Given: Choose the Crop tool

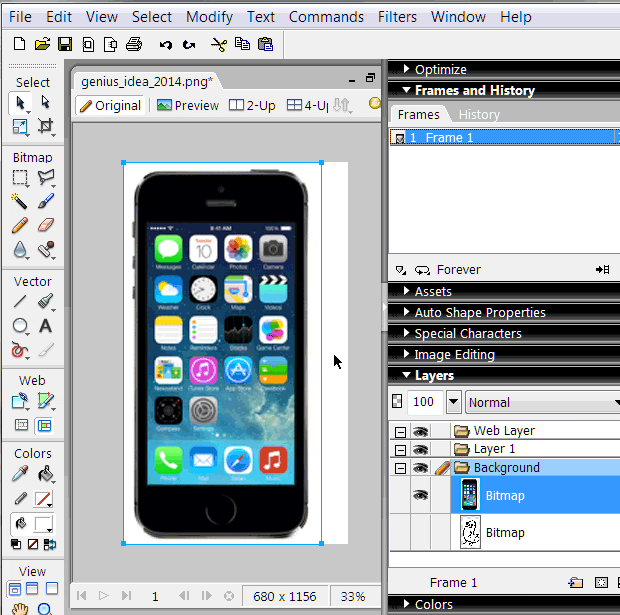Looking at the screenshot, I should [46, 126].
